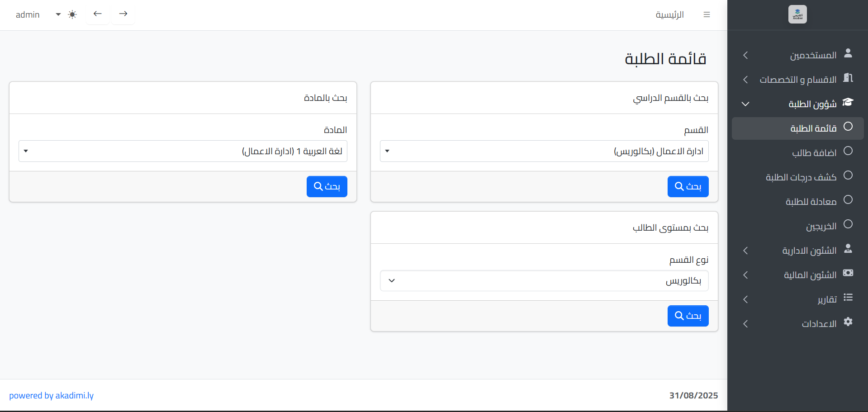
Task: Open the نوع القسم select box
Action: click(544, 281)
